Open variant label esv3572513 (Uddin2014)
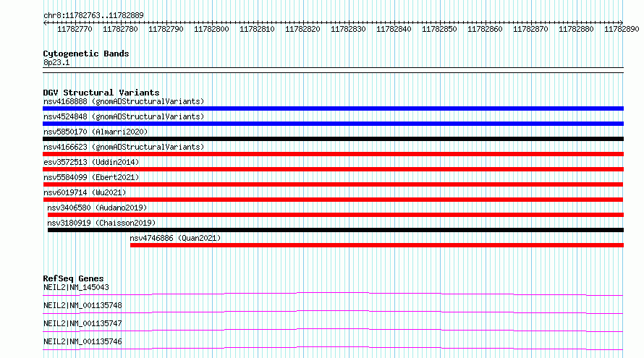 (x=91, y=162)
